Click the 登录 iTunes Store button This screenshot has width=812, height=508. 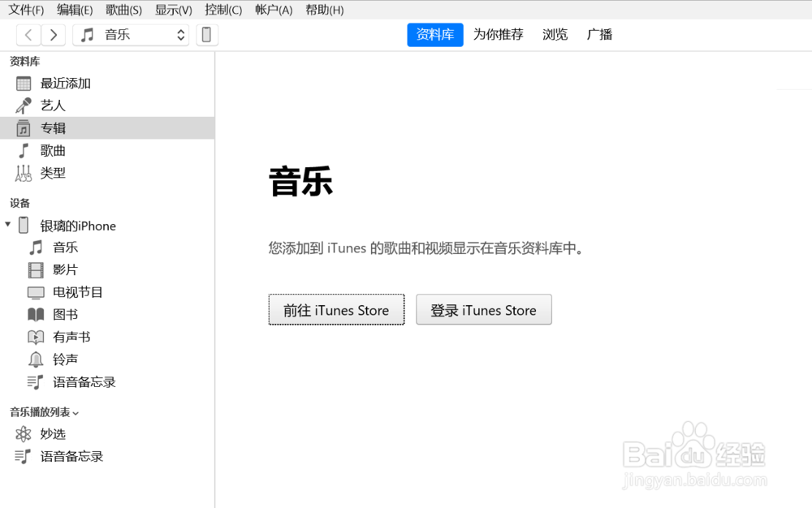484,310
